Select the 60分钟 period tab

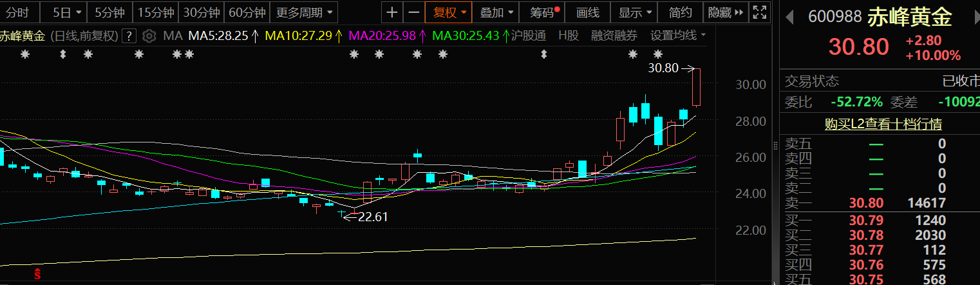coord(247,12)
